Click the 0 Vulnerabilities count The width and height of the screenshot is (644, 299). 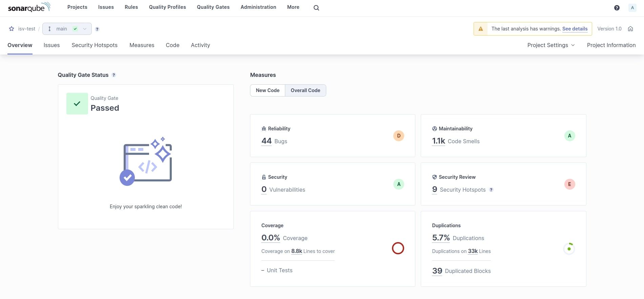click(264, 189)
